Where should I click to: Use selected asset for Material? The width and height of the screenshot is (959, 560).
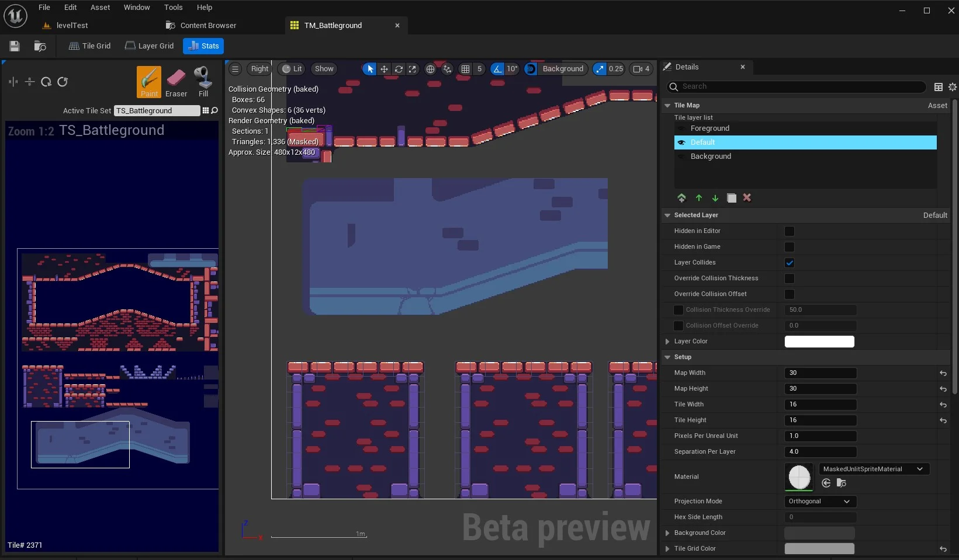826,483
